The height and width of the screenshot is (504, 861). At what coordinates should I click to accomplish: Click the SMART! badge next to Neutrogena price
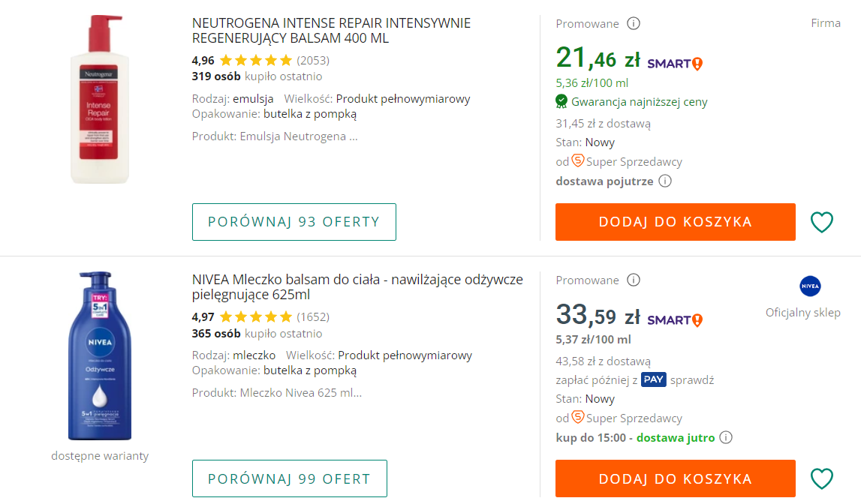pos(673,63)
